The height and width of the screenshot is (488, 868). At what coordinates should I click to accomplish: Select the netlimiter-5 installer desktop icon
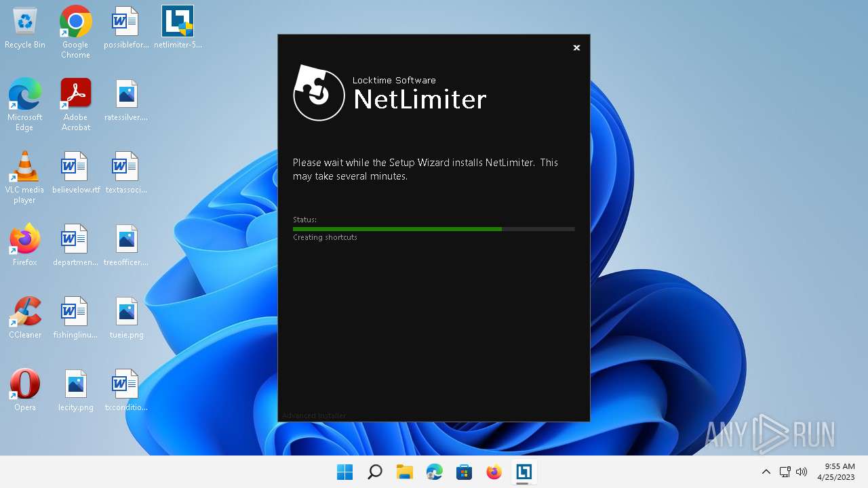click(x=178, y=28)
